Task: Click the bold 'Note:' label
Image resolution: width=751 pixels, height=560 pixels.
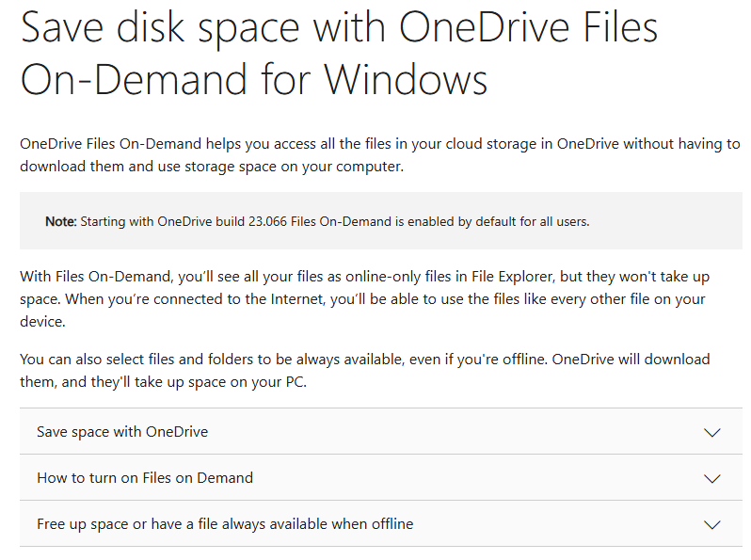Action: (x=61, y=221)
